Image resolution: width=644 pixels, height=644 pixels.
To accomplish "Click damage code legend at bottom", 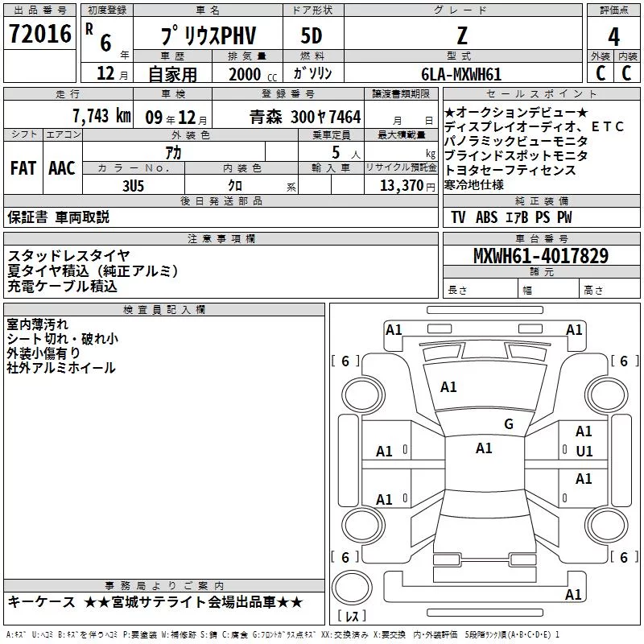I will (283, 634).
